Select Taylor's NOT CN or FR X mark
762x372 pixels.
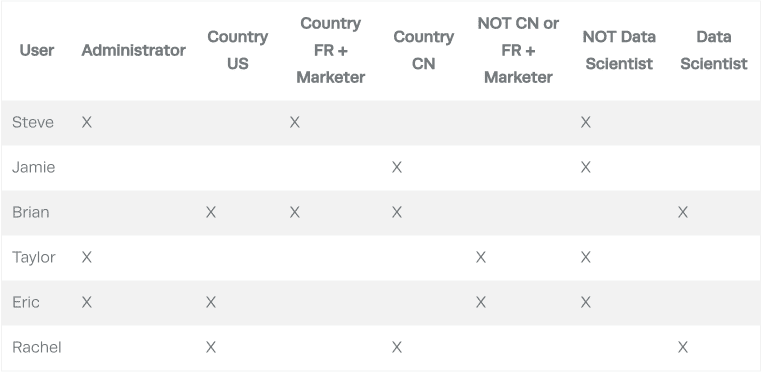click(x=481, y=257)
